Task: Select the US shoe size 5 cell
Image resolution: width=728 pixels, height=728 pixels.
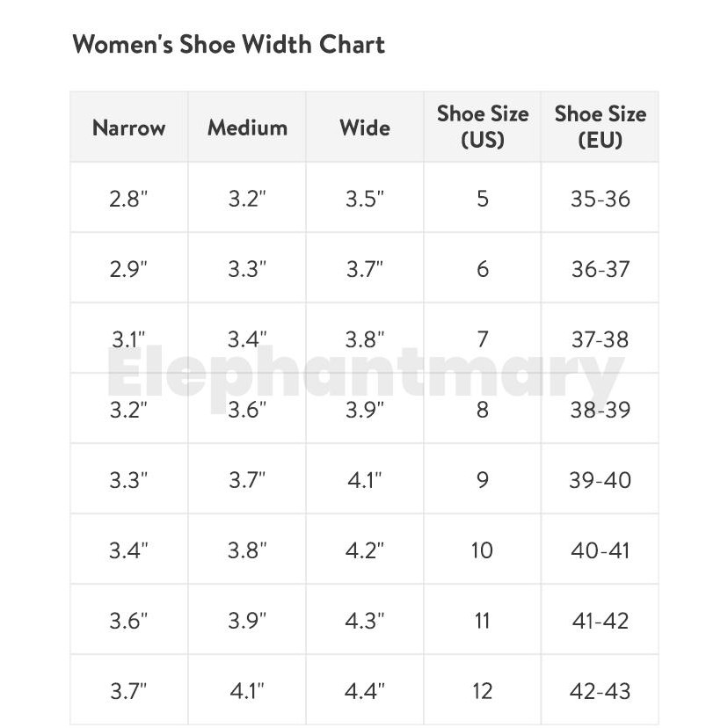Action: (x=483, y=199)
